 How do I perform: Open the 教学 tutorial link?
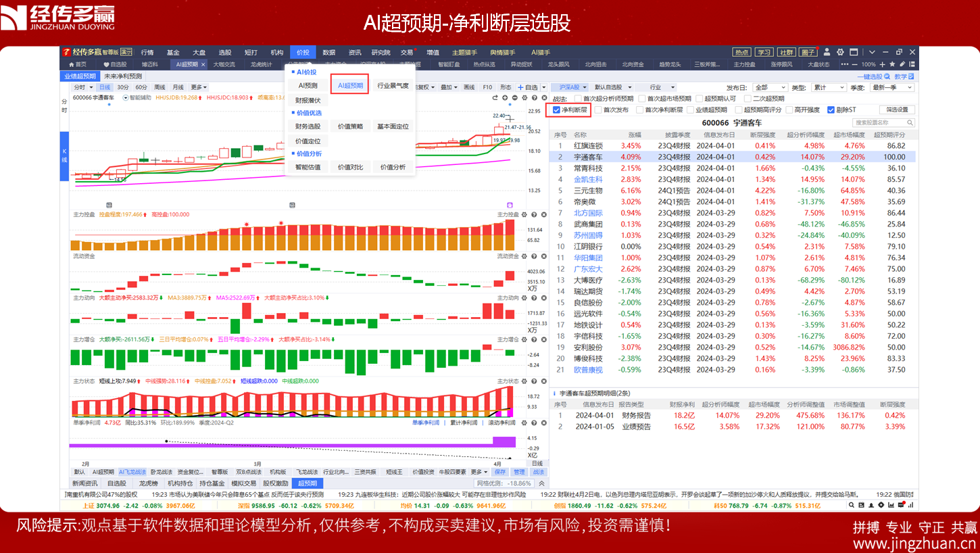pos(904,77)
